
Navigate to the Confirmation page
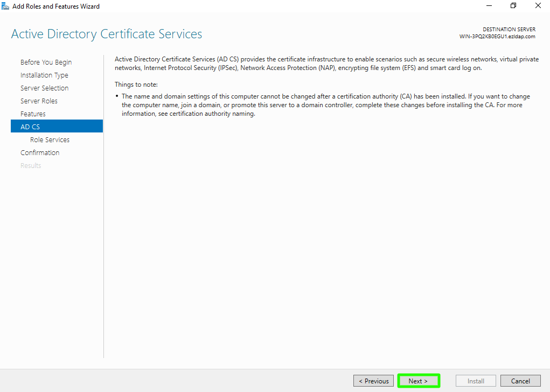tap(40, 152)
